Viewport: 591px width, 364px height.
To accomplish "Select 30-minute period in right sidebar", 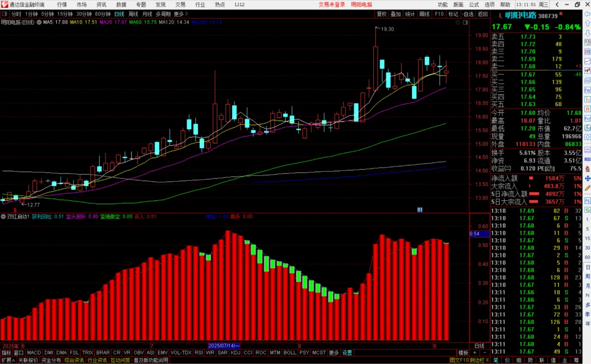I will pyautogui.click(x=588, y=248).
